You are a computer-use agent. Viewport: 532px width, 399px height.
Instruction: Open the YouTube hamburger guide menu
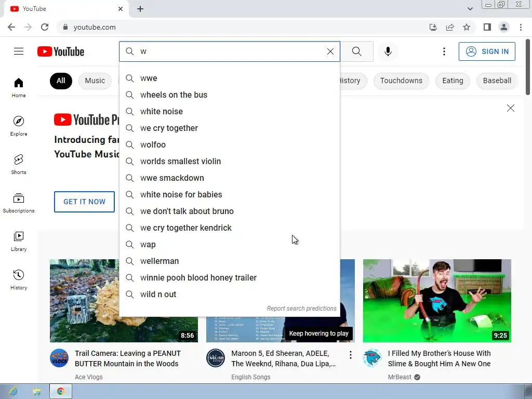19,51
